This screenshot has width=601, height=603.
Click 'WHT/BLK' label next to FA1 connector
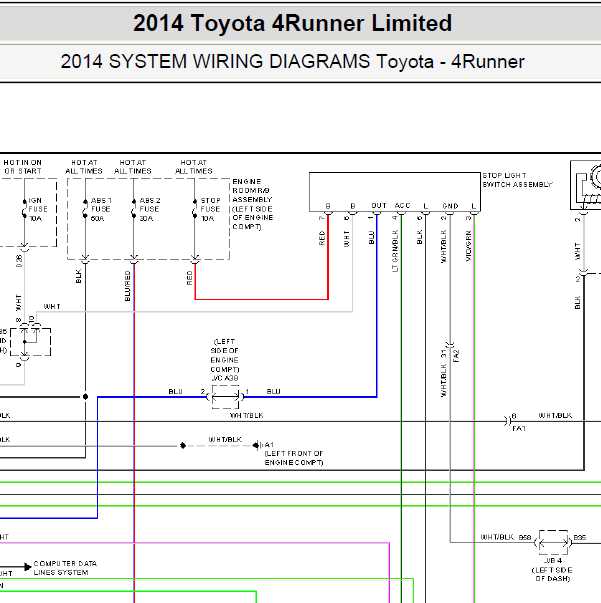(555, 415)
